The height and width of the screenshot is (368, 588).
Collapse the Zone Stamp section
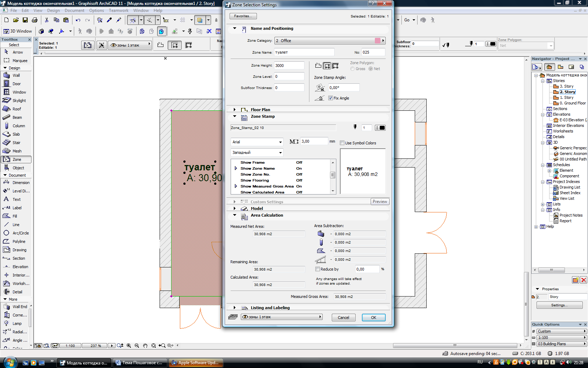(234, 116)
